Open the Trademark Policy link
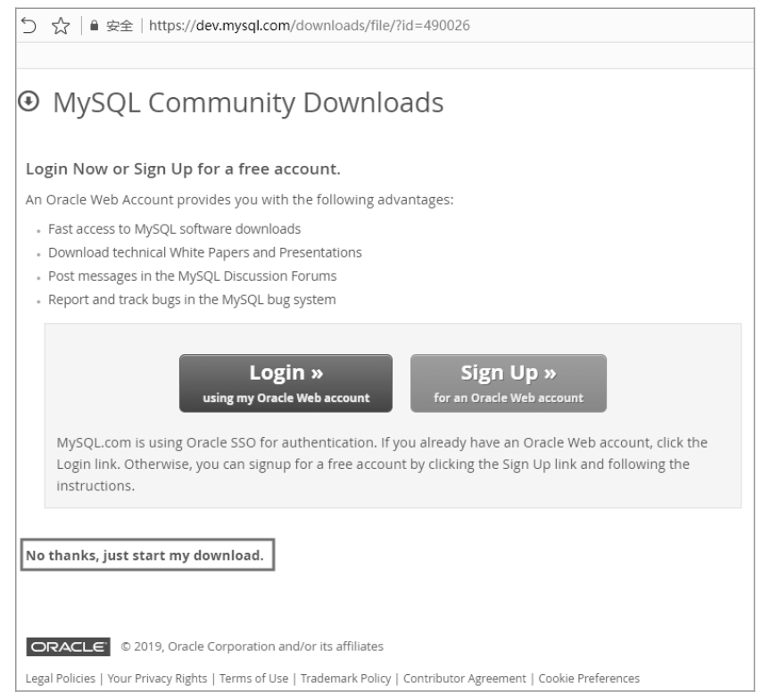770x700 pixels. click(x=345, y=679)
